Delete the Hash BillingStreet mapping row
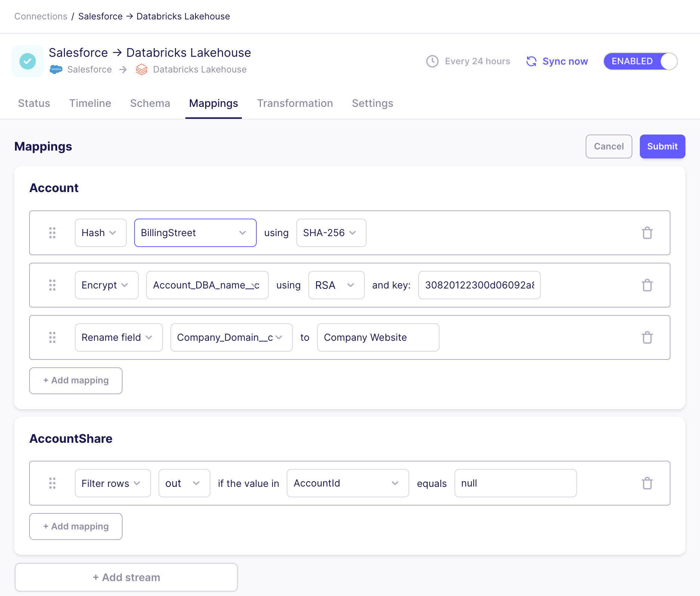This screenshot has width=700, height=596. [x=647, y=233]
